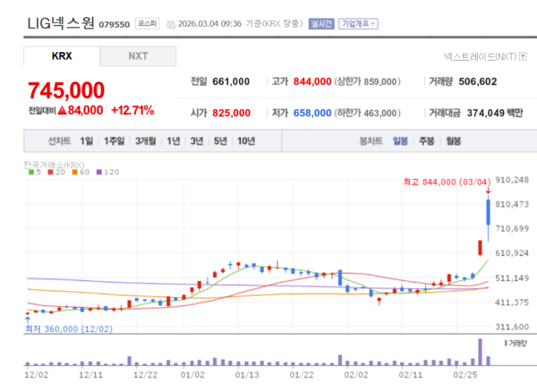This screenshot has height=392, width=537.
Task: Select the 10년 chart range
Action: [x=246, y=141]
